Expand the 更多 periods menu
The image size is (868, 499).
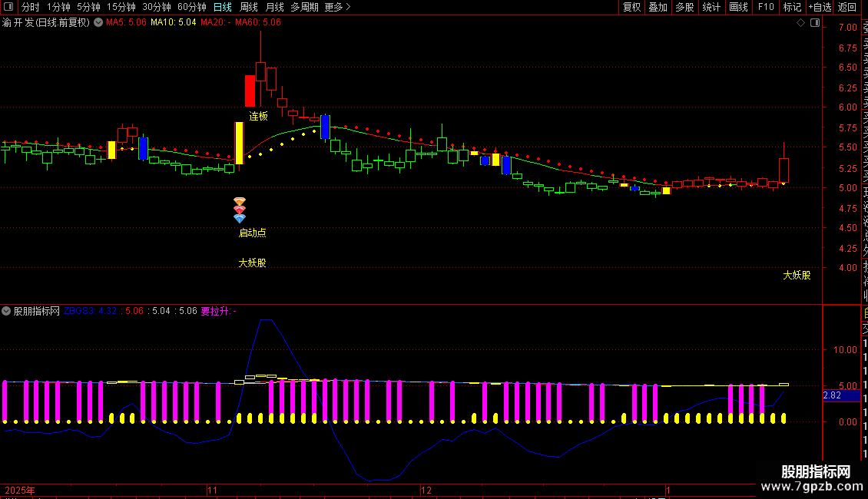click(337, 7)
